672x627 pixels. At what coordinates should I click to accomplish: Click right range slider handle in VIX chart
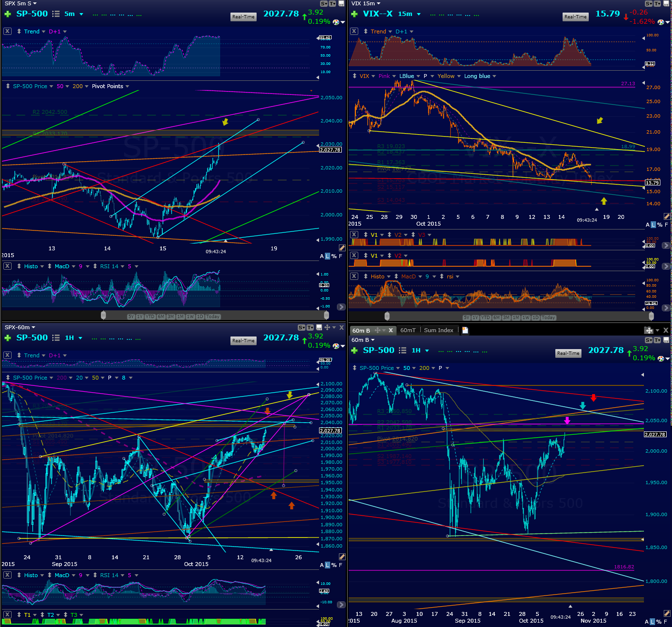pos(651,317)
